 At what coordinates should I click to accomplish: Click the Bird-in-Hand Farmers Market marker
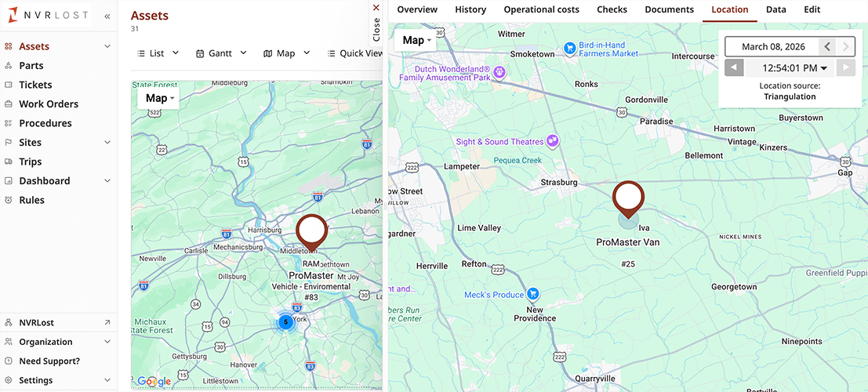pyautogui.click(x=570, y=49)
